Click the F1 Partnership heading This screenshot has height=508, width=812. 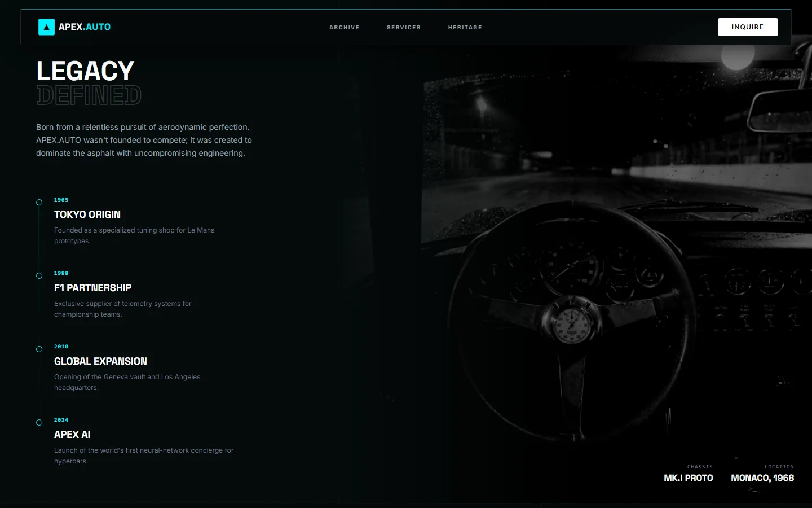[92, 288]
